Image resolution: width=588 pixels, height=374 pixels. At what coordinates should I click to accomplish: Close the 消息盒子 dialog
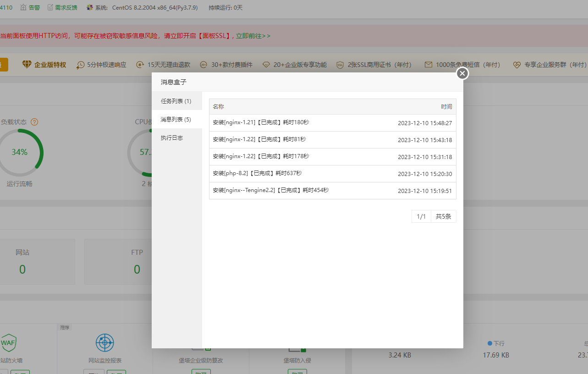462,73
